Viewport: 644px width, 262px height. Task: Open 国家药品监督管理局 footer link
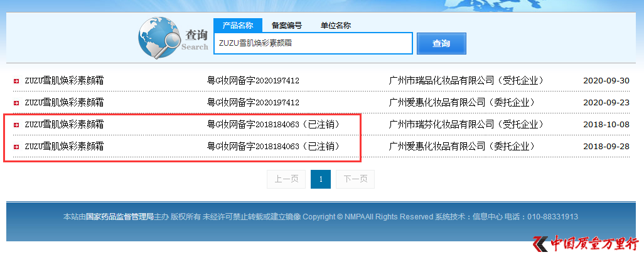point(119,217)
